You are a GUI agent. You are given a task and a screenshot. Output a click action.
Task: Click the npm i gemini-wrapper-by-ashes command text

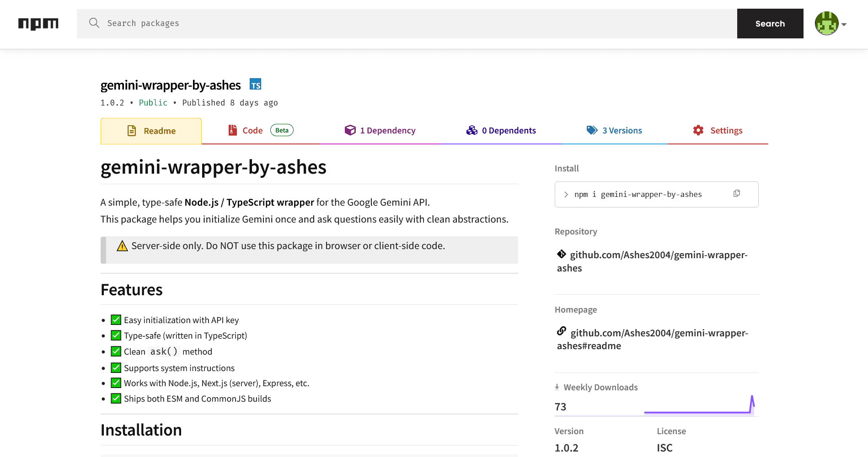[x=638, y=194]
